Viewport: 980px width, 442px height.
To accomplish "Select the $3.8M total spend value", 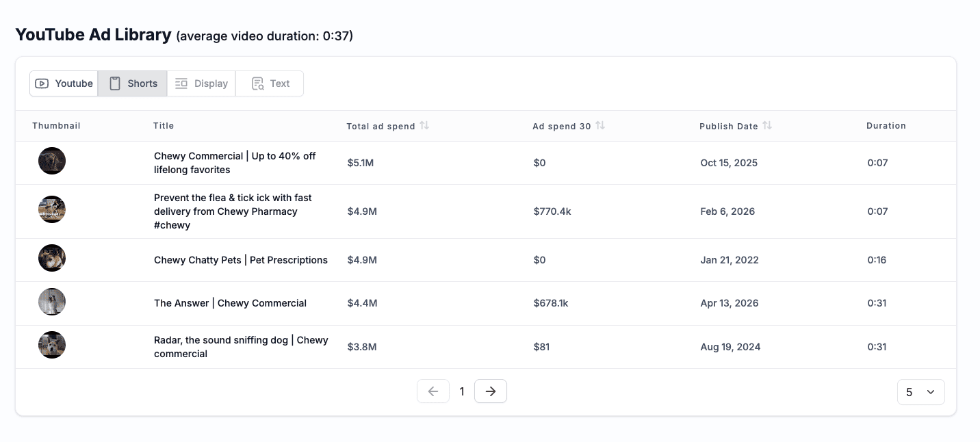I will pyautogui.click(x=362, y=347).
